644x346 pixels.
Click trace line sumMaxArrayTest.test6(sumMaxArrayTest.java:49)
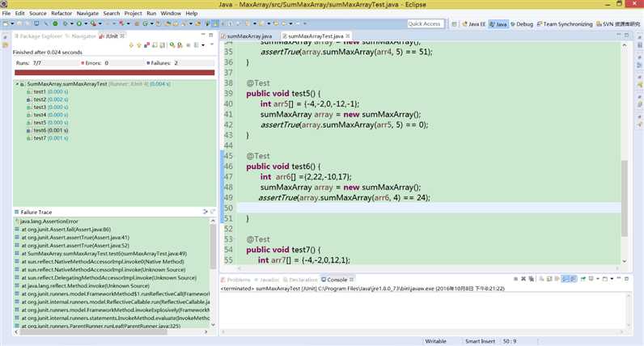click(x=104, y=254)
